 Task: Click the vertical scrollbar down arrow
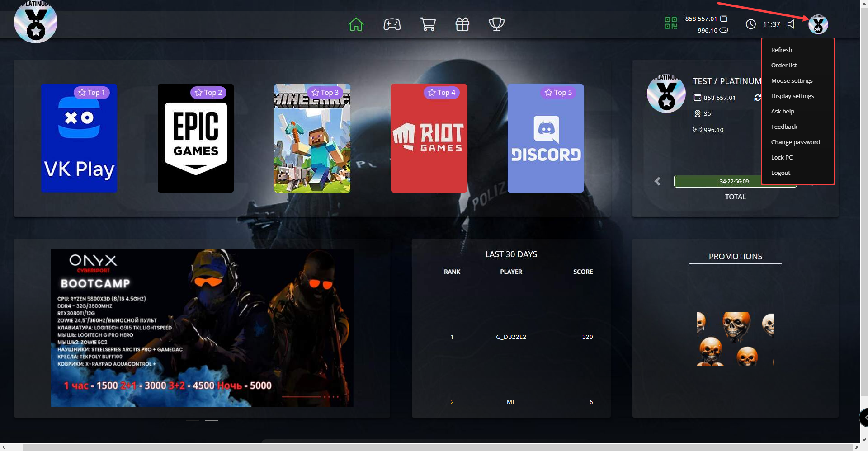864,439
